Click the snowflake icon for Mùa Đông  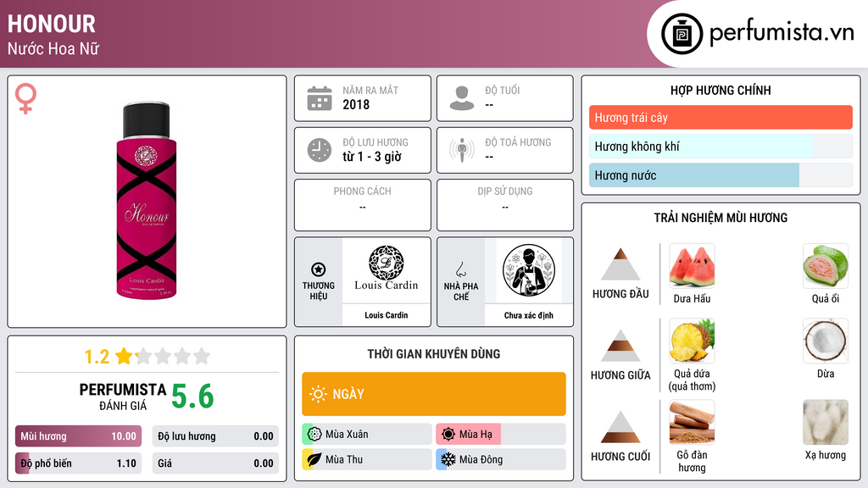(448, 459)
